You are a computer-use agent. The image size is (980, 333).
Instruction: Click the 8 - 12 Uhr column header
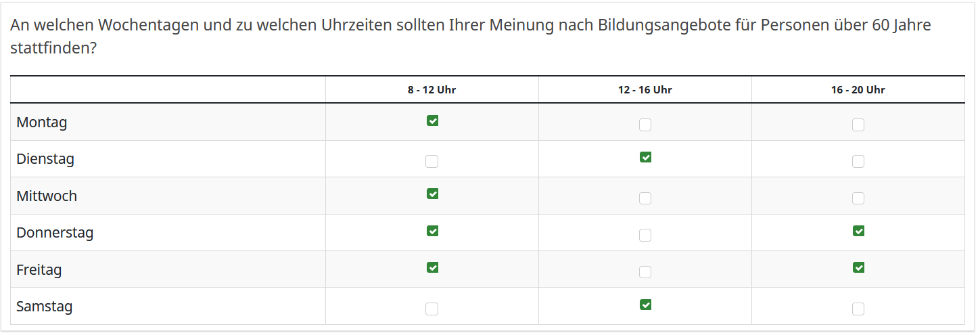point(431,89)
